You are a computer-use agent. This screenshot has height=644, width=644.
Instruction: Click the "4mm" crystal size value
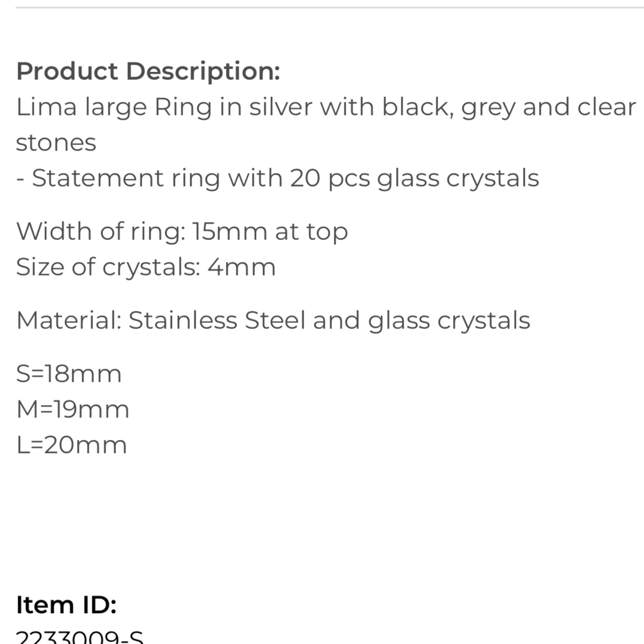(x=241, y=267)
